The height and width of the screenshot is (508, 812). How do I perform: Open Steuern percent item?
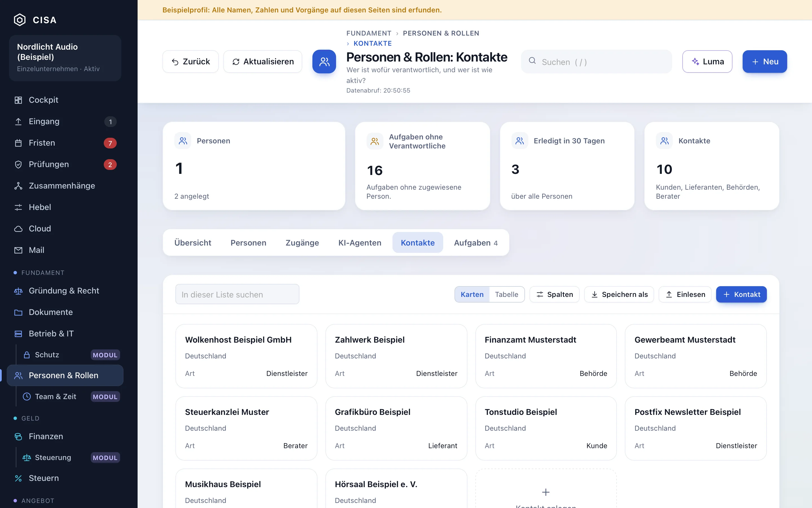(x=65, y=478)
